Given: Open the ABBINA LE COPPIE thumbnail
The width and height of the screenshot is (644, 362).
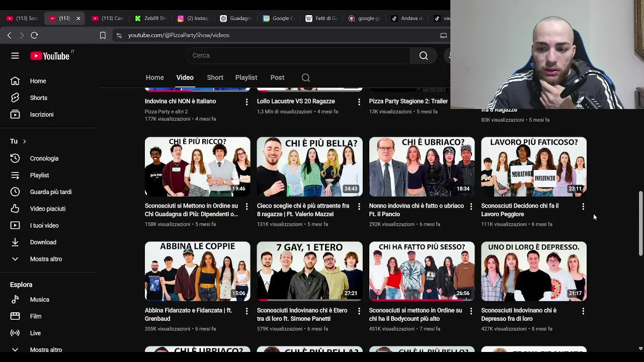Looking at the screenshot, I should tap(197, 271).
